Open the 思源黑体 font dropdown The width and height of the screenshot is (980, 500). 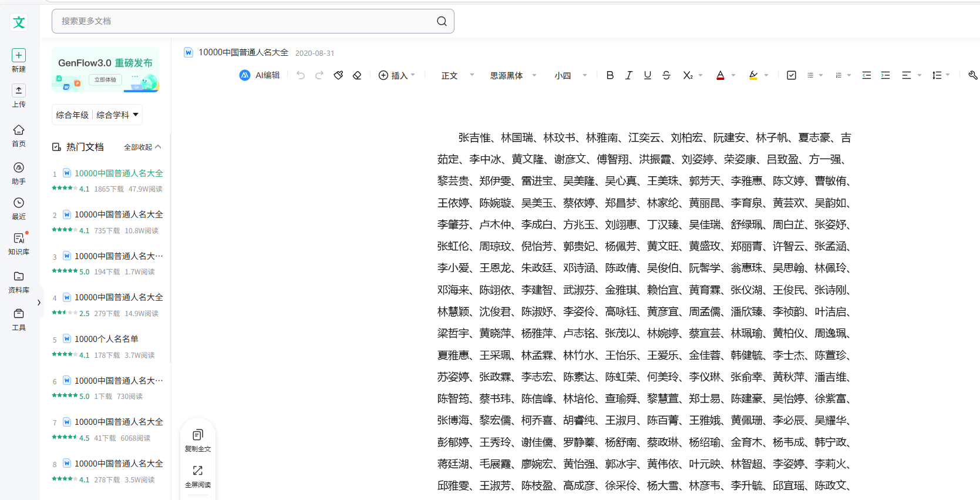tap(513, 75)
